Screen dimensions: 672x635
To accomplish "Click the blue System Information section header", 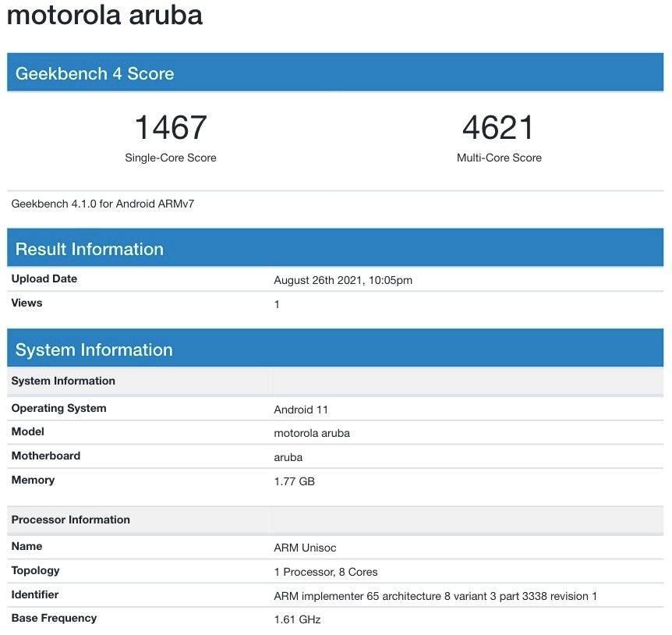I will coord(94,349).
